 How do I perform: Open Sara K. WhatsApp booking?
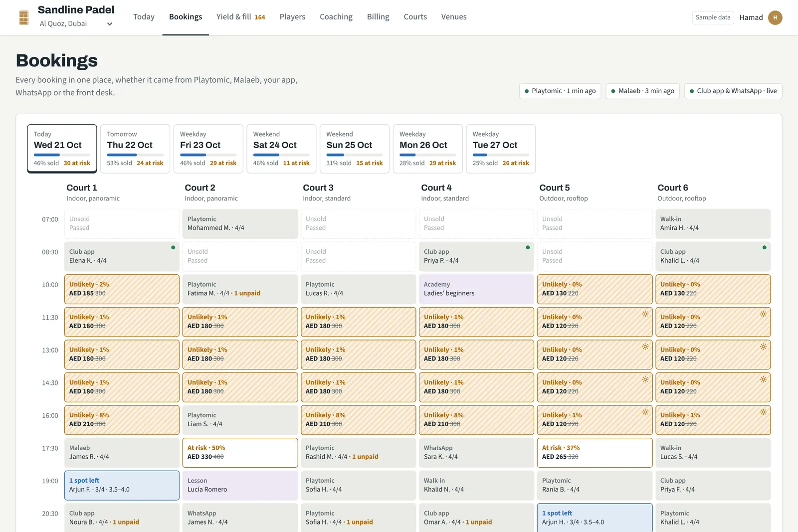(476, 453)
